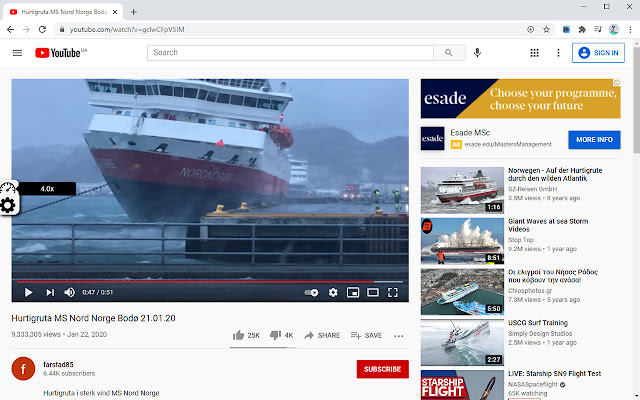Close the Hurtigruta tab
640x400 pixels.
[115, 12]
